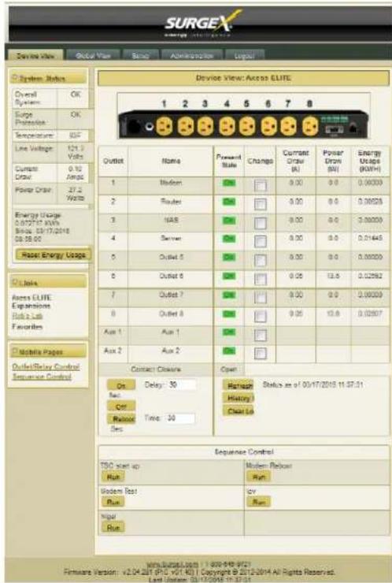Click outlet 6 on the device picture
This screenshot has width=392, height=583.
point(268,127)
